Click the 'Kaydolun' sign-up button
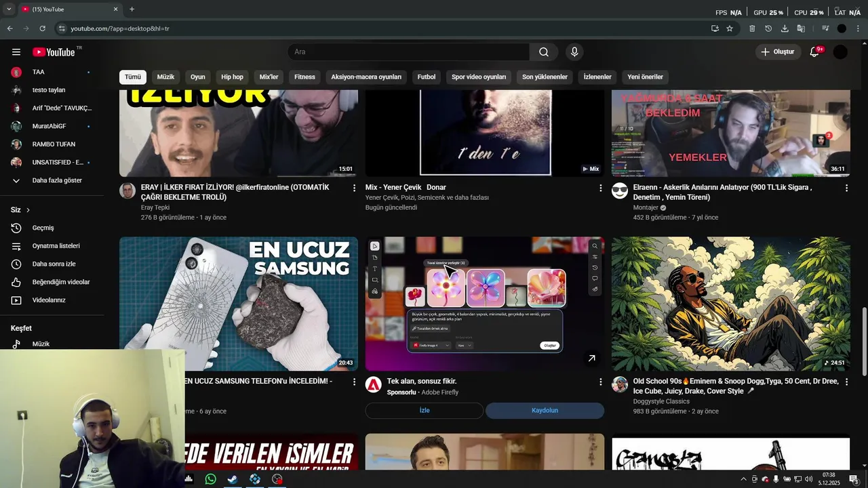868x488 pixels. tap(545, 411)
